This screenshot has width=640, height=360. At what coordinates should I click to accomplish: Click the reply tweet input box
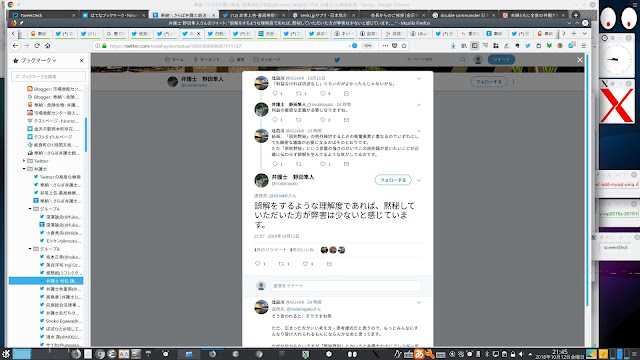[x=345, y=286]
